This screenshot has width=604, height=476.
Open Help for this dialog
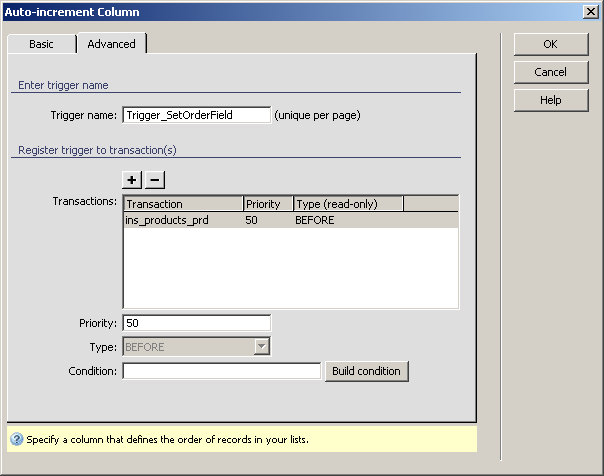[x=550, y=100]
